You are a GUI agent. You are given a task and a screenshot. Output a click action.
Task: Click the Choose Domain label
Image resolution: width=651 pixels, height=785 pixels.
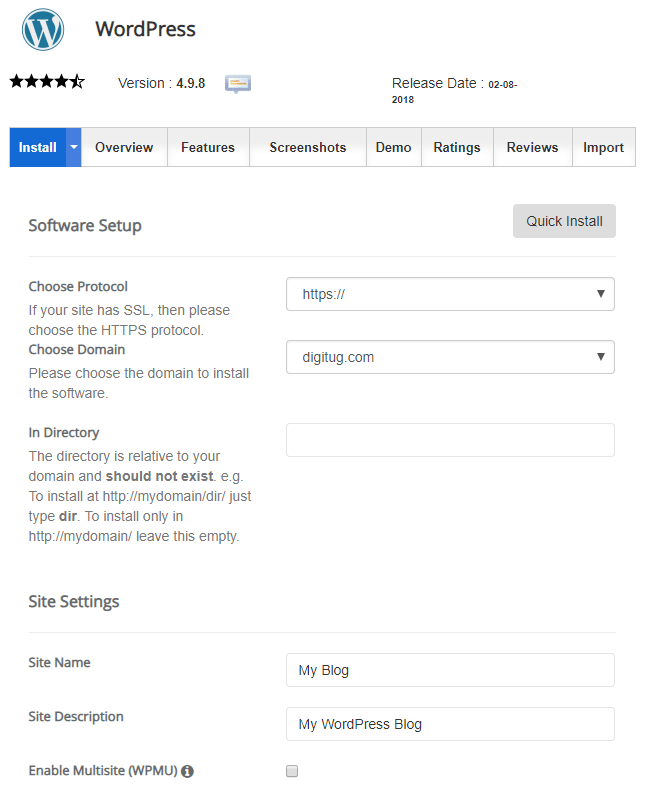point(77,349)
